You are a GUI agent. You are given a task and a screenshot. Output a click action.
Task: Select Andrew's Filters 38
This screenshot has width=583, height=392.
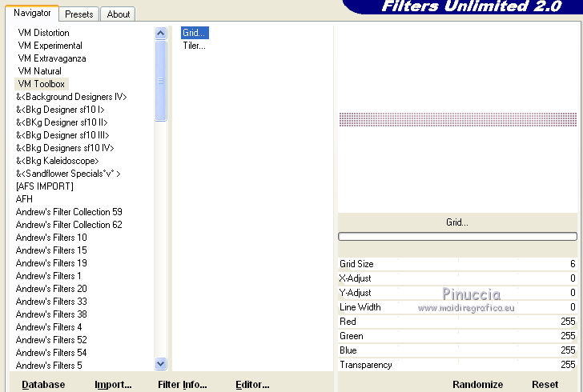pyautogui.click(x=51, y=314)
